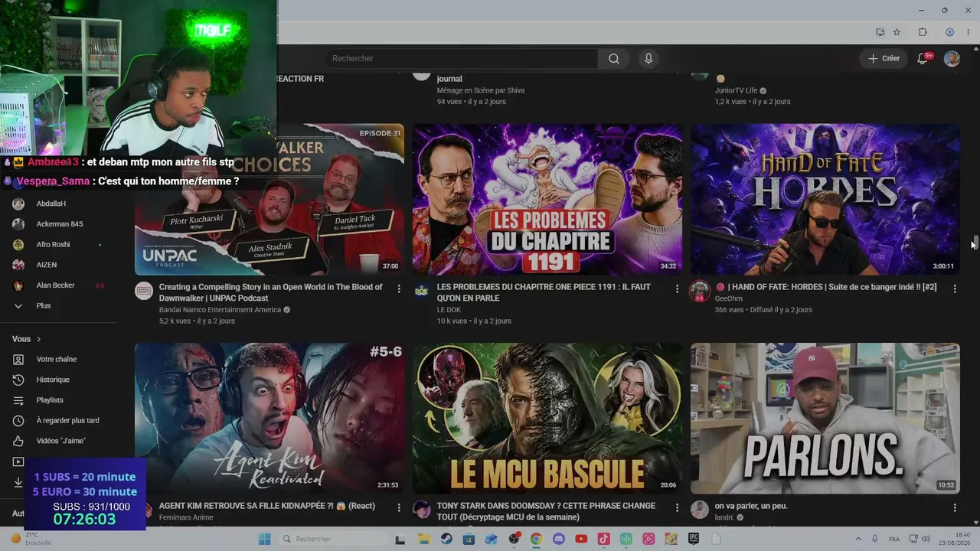Open Bandai Namco channel avatar

[144, 291]
